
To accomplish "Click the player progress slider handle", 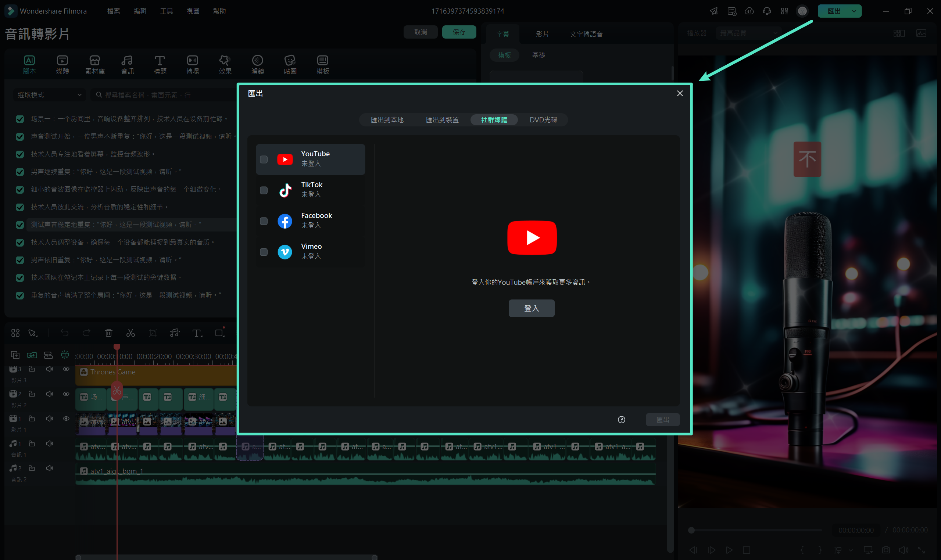I will pos(691,530).
